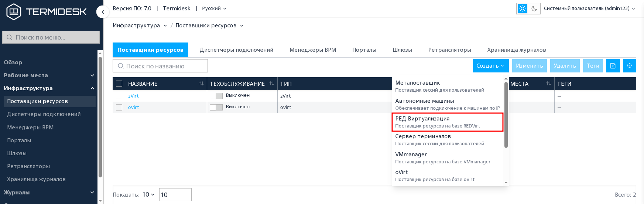Screen dimensions: 644x204
Task: Choose Метапоставщик from create menu
Action: (x=448, y=86)
